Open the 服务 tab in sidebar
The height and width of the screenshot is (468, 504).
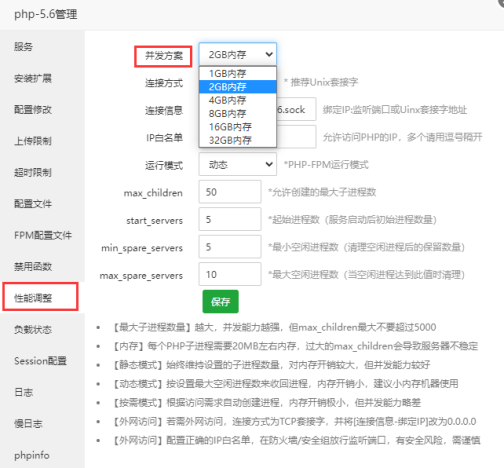click(23, 47)
